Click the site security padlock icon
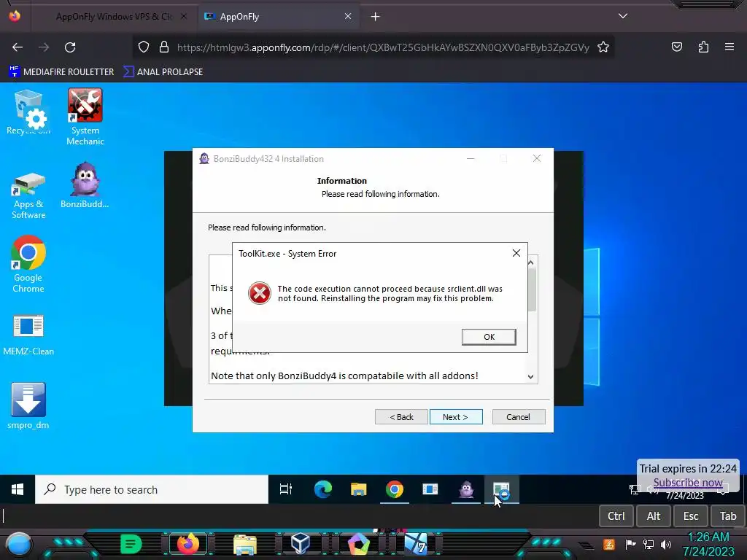Image resolution: width=747 pixels, height=560 pixels. click(164, 47)
